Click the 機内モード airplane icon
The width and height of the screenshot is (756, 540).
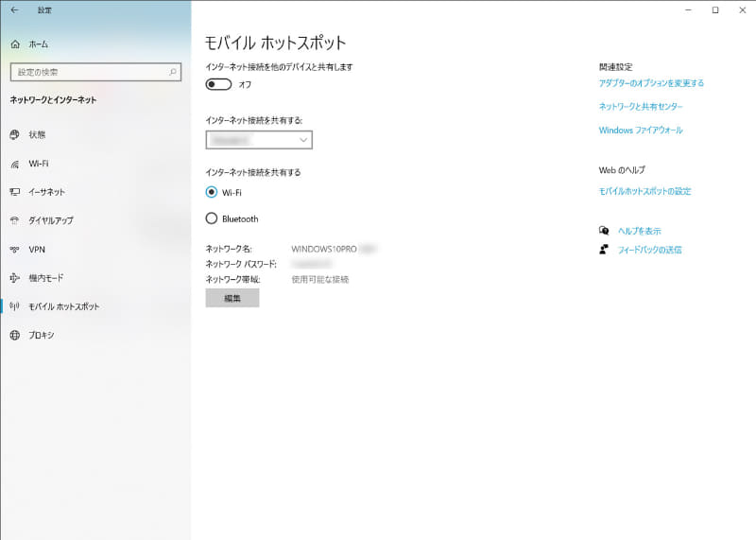(x=15, y=278)
